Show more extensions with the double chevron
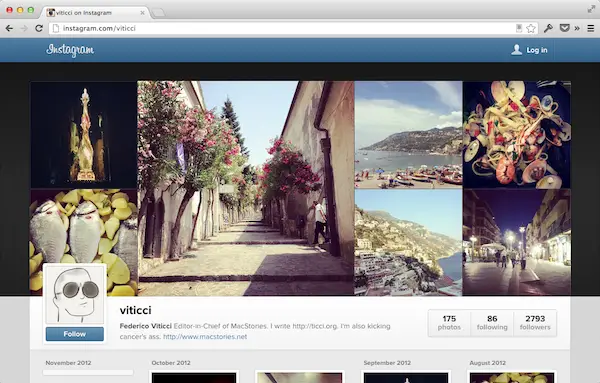This screenshot has height=383, width=600. point(577,28)
